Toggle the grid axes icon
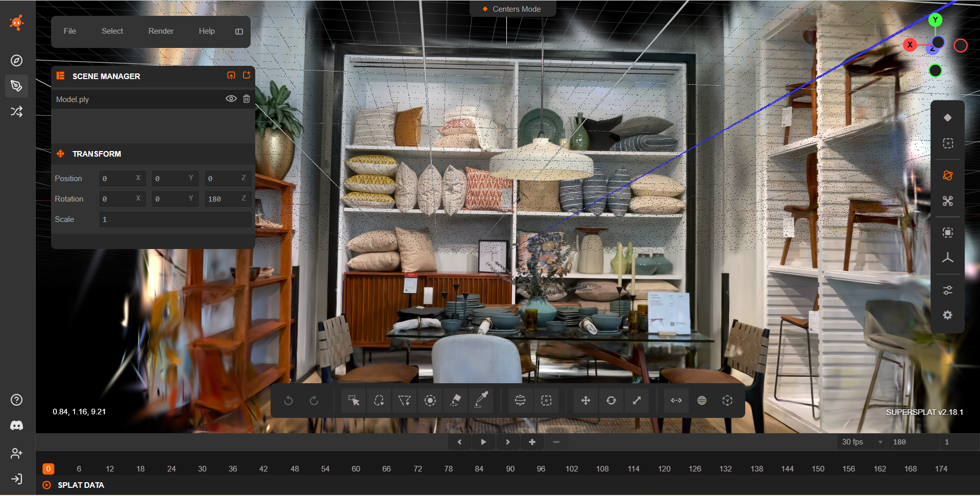Screen dimensions: 980x496 948,258
